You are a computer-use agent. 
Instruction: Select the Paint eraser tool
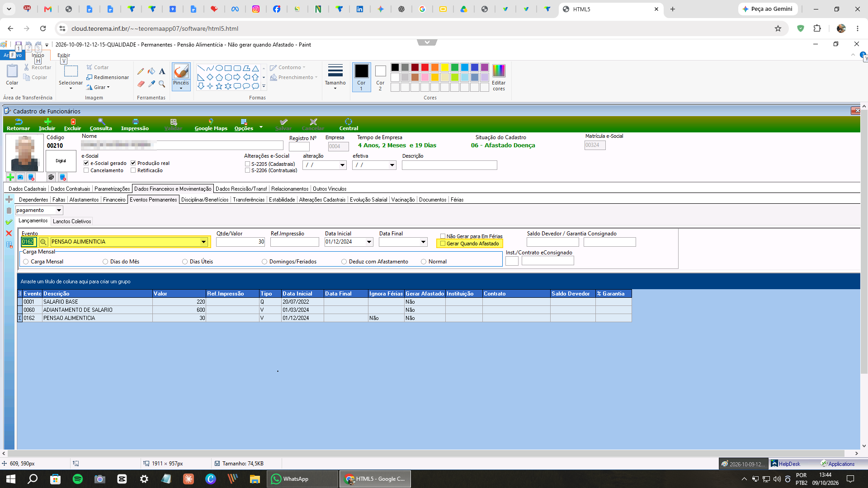tap(141, 84)
